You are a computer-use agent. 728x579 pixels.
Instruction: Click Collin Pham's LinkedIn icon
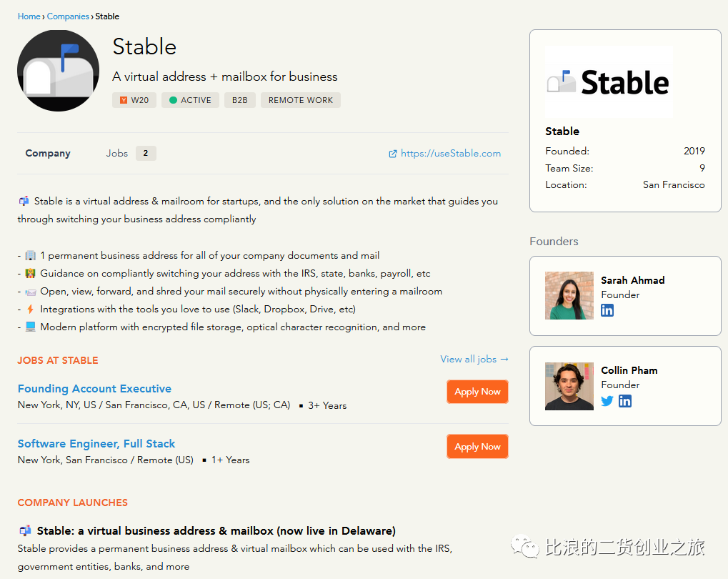click(x=625, y=401)
